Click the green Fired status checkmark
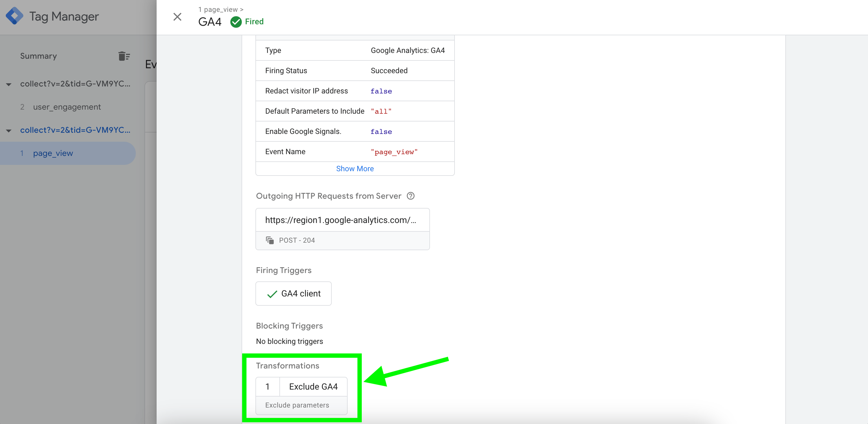The width and height of the screenshot is (868, 424). point(236,22)
